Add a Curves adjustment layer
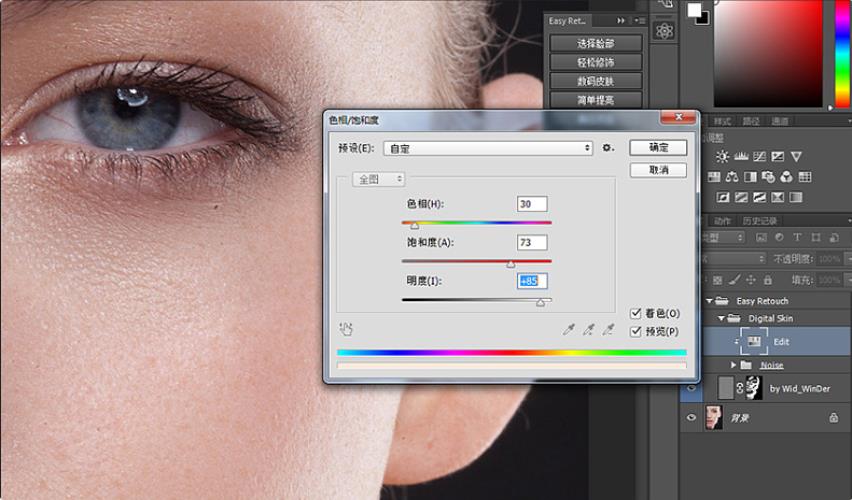Viewport: 852px width, 500px height. click(760, 157)
